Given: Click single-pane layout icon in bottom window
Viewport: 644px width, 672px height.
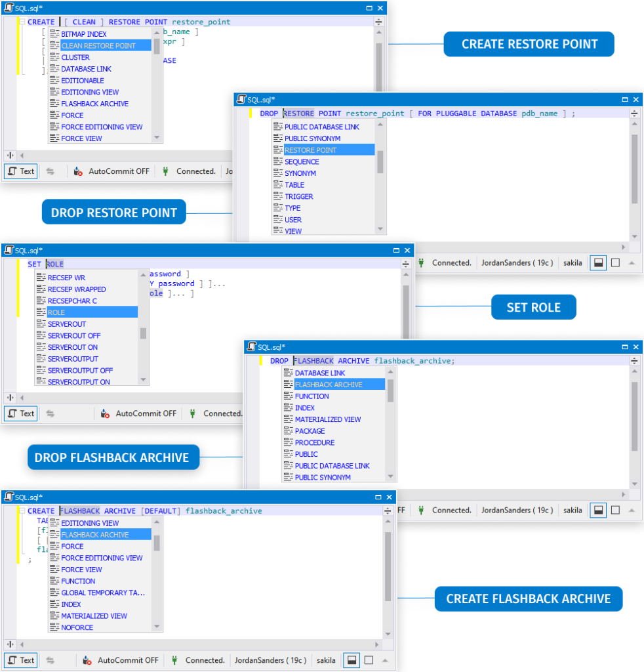Looking at the screenshot, I should coord(369,660).
